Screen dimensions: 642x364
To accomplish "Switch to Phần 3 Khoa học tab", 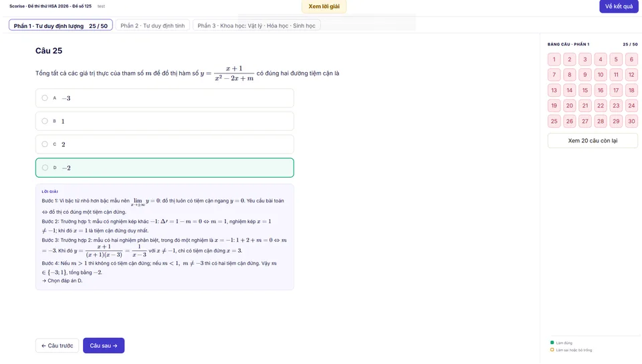I will 256,25.
